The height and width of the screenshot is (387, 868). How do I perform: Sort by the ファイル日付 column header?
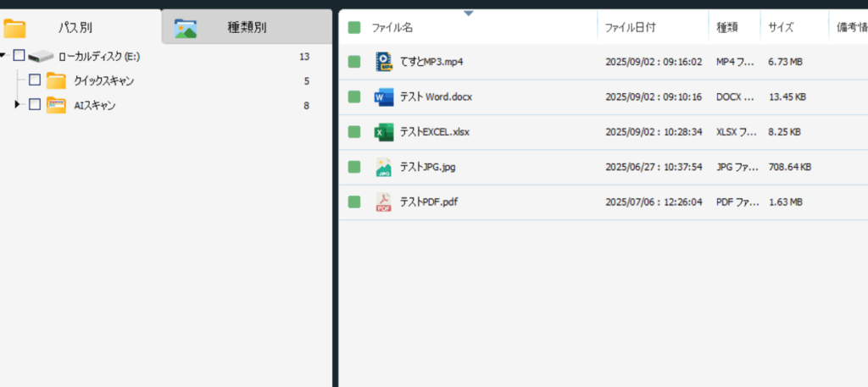click(x=629, y=28)
